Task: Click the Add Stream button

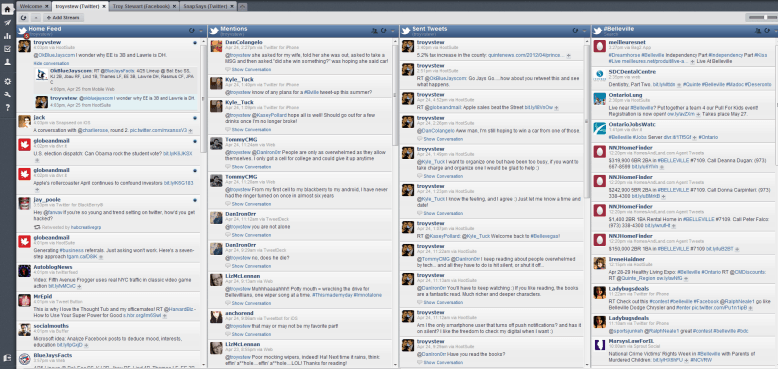Action: tap(64, 18)
